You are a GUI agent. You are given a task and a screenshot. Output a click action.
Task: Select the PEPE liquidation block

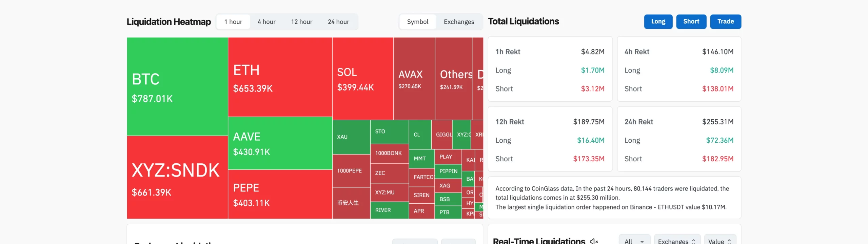coord(280,194)
